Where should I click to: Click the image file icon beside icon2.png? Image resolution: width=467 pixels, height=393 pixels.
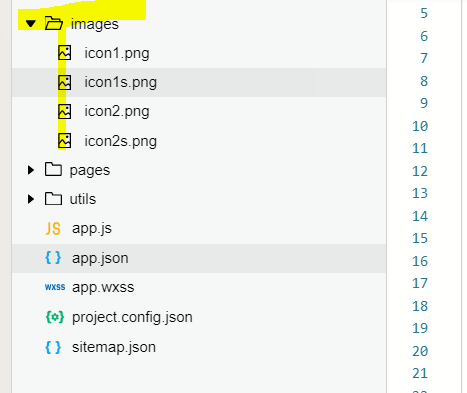[x=65, y=111]
